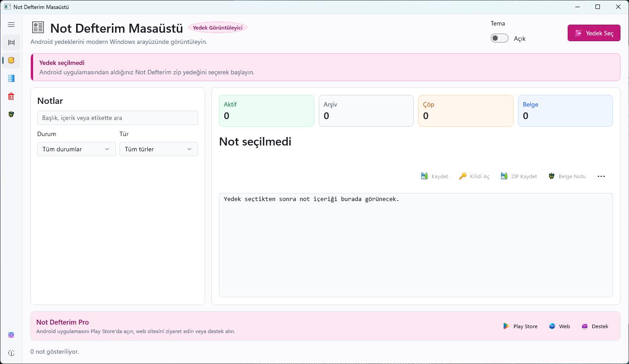Click the ZIP Kaydet toolbar button
629x364 pixels.
click(518, 176)
